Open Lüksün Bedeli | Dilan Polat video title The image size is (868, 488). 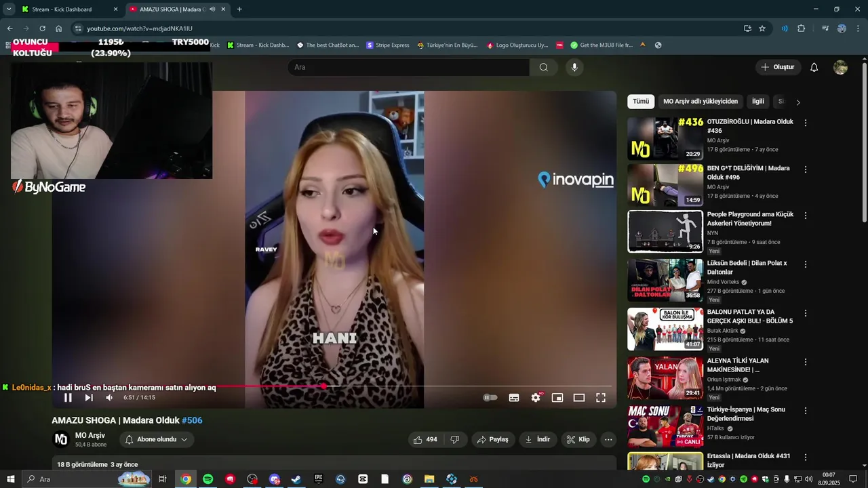pyautogui.click(x=747, y=267)
